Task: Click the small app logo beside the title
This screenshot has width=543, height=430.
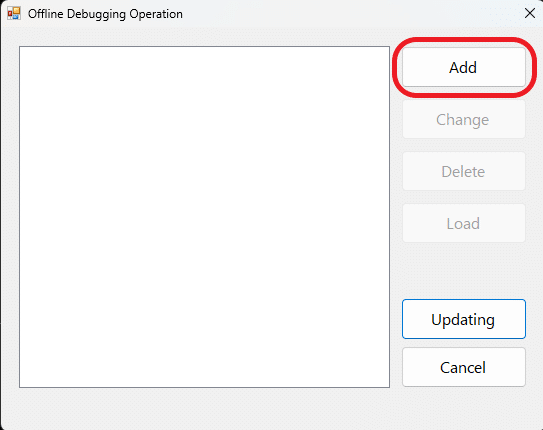Action: pos(14,14)
